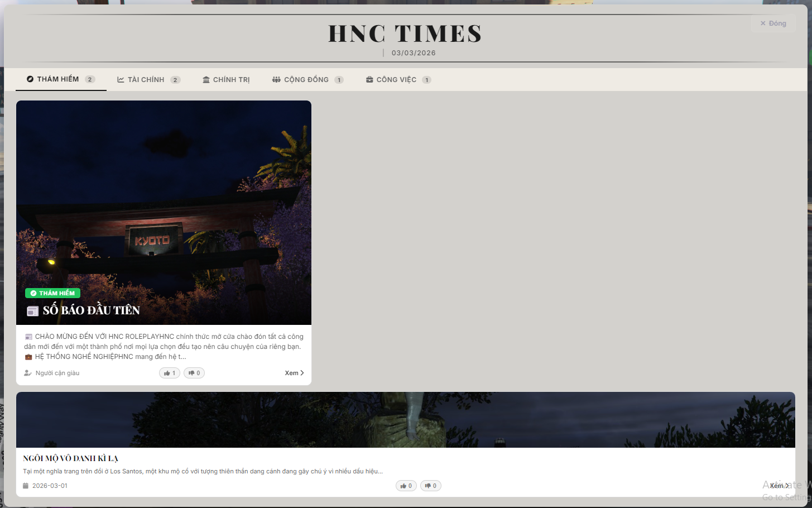Image resolution: width=812 pixels, height=508 pixels.
Task: Click the Ngôi Mộ Vô Danh Kì Lạ headline
Action: (x=70, y=458)
